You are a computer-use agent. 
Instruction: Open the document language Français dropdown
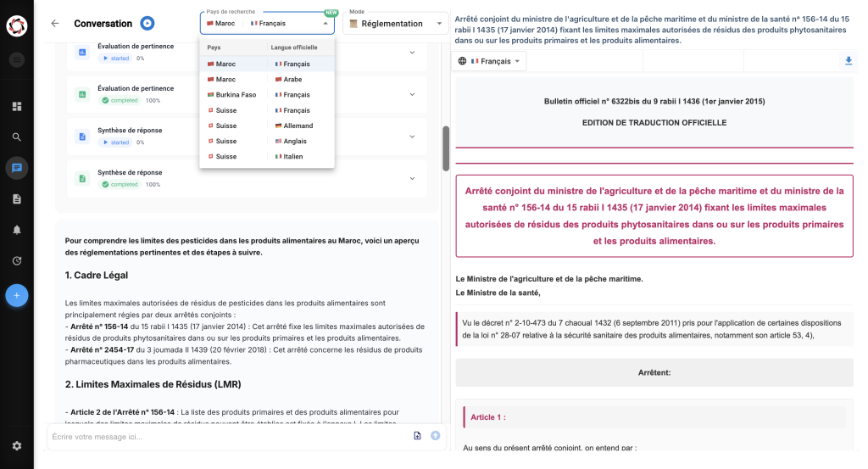[x=491, y=61]
